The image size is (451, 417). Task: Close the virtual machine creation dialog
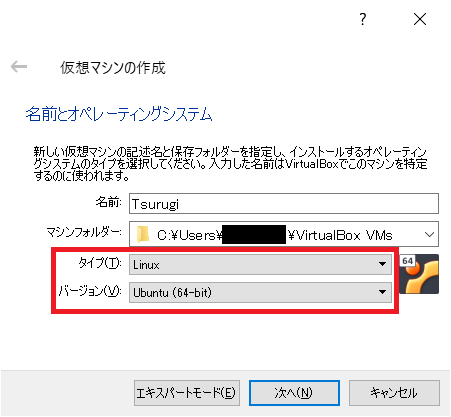(420, 19)
